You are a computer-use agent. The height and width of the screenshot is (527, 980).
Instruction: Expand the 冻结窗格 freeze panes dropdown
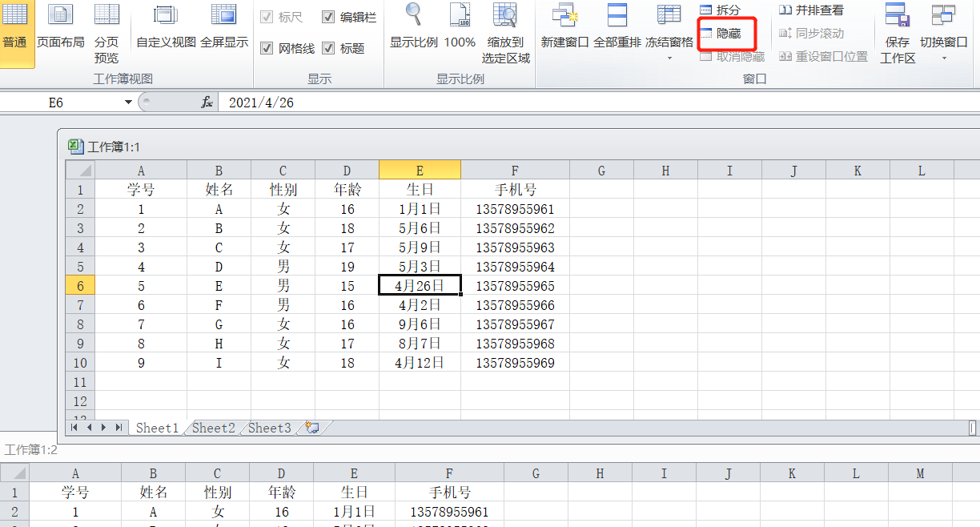click(669, 58)
